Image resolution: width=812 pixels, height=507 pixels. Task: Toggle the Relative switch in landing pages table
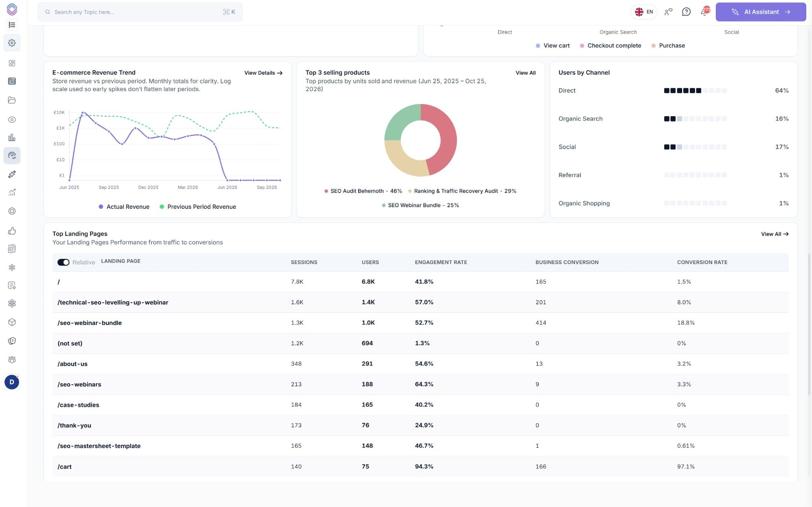pyautogui.click(x=63, y=262)
